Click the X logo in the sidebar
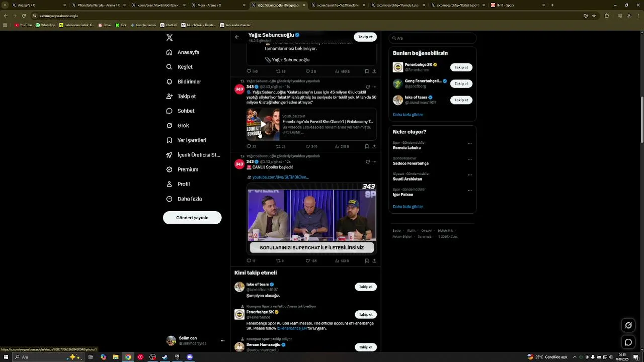This screenshot has height=362, width=644. tap(170, 38)
